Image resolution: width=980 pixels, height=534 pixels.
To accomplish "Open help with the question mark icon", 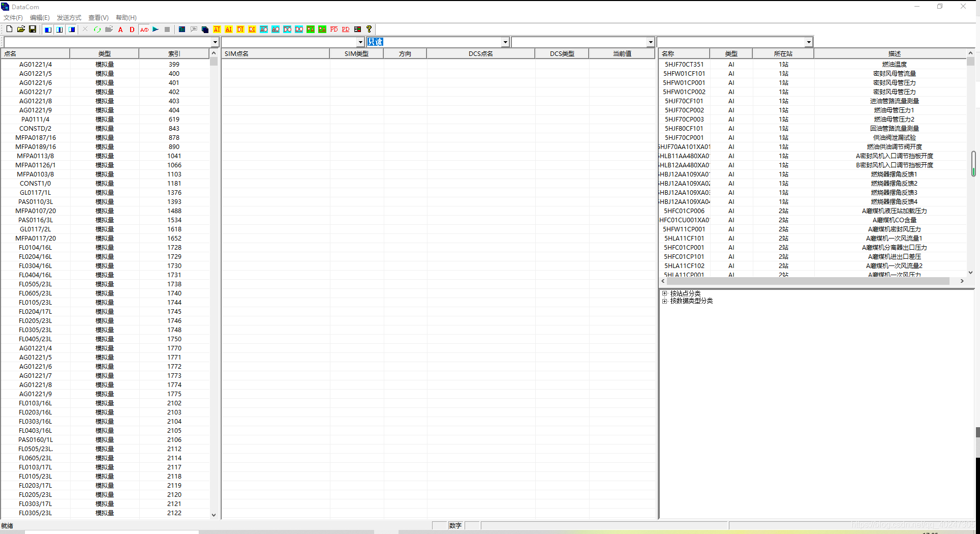I will pyautogui.click(x=369, y=29).
